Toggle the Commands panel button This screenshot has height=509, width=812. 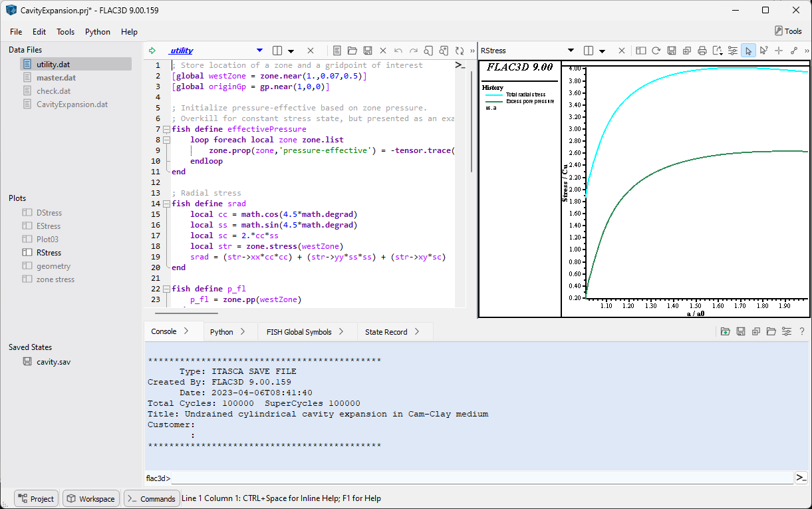pyautogui.click(x=152, y=498)
